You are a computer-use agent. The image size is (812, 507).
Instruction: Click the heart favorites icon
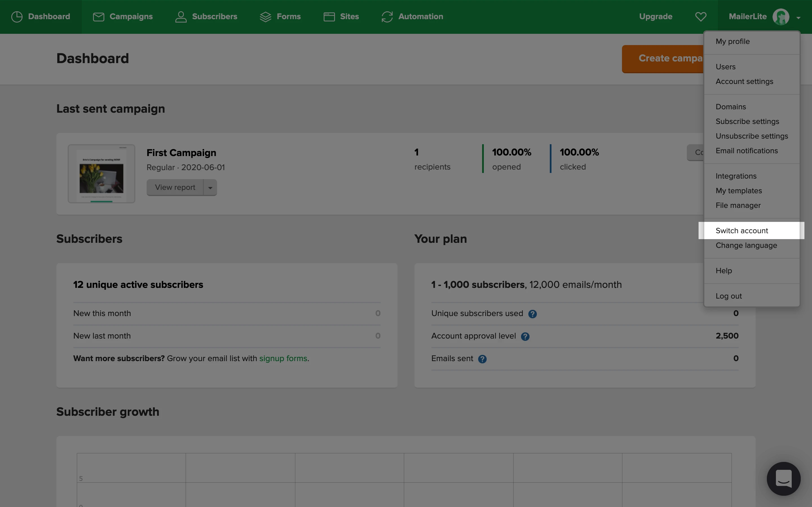701,16
